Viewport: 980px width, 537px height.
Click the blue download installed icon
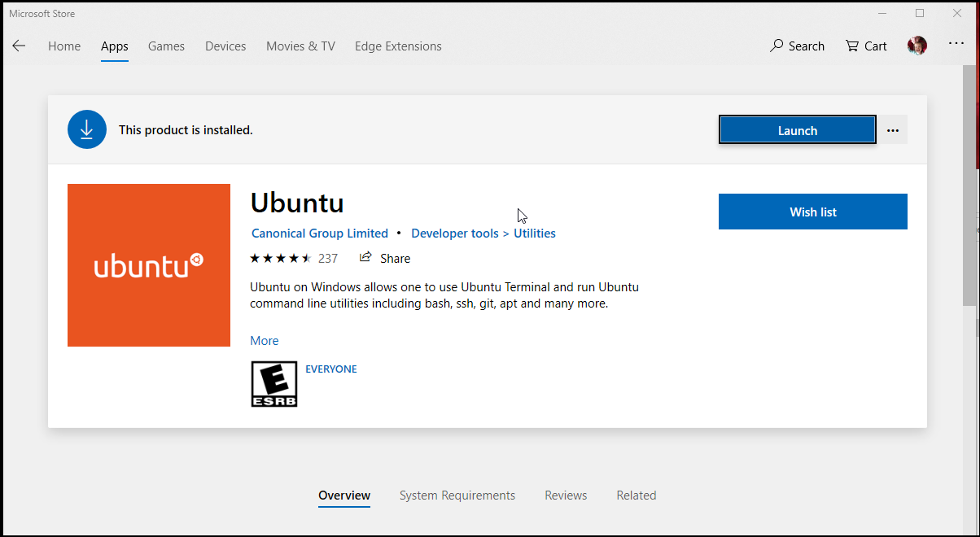tap(87, 129)
